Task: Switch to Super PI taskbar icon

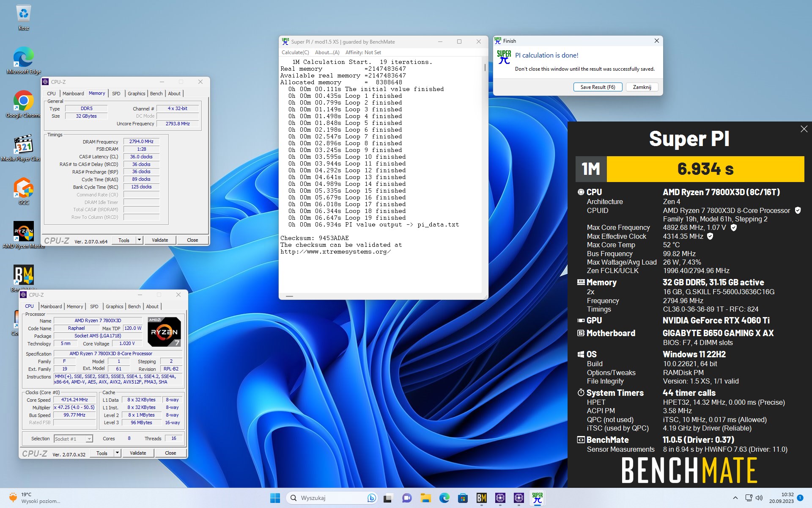Action: pos(537,498)
